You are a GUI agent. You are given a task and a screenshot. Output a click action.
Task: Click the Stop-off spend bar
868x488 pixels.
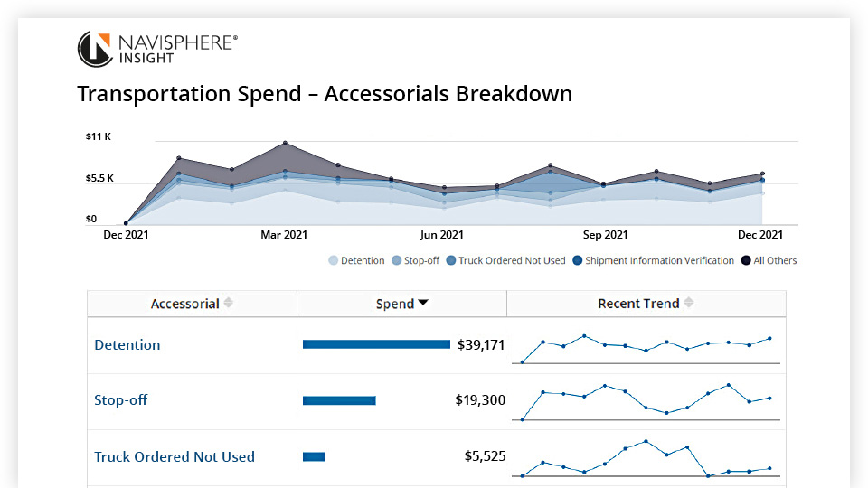(339, 400)
